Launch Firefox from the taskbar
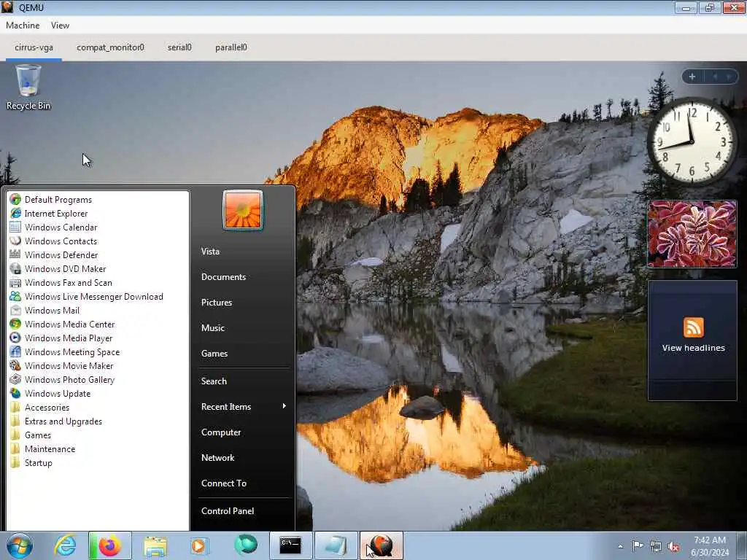 (109, 545)
